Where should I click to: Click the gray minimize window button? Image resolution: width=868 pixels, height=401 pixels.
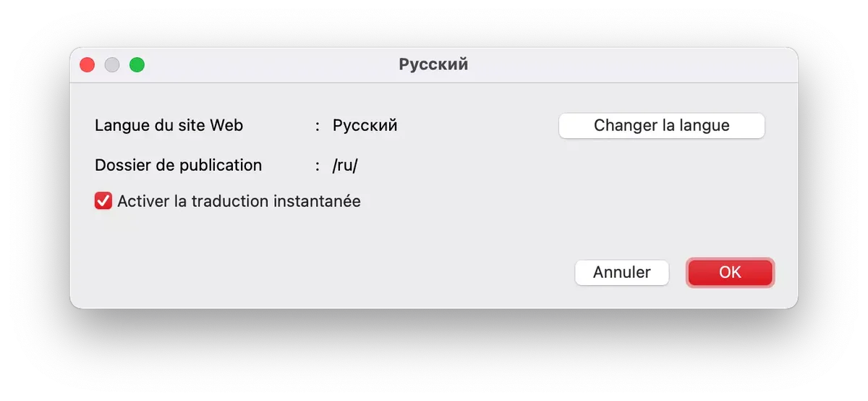(112, 65)
